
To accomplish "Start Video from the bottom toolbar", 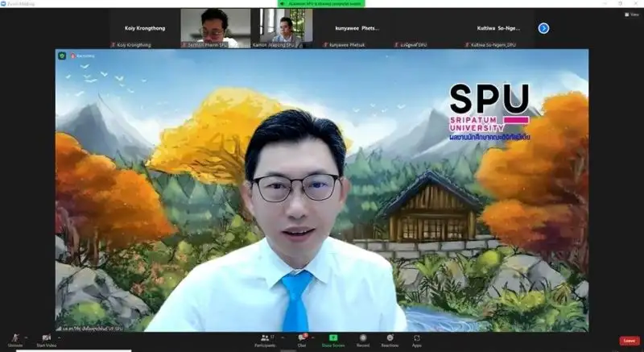I will [x=46, y=338].
